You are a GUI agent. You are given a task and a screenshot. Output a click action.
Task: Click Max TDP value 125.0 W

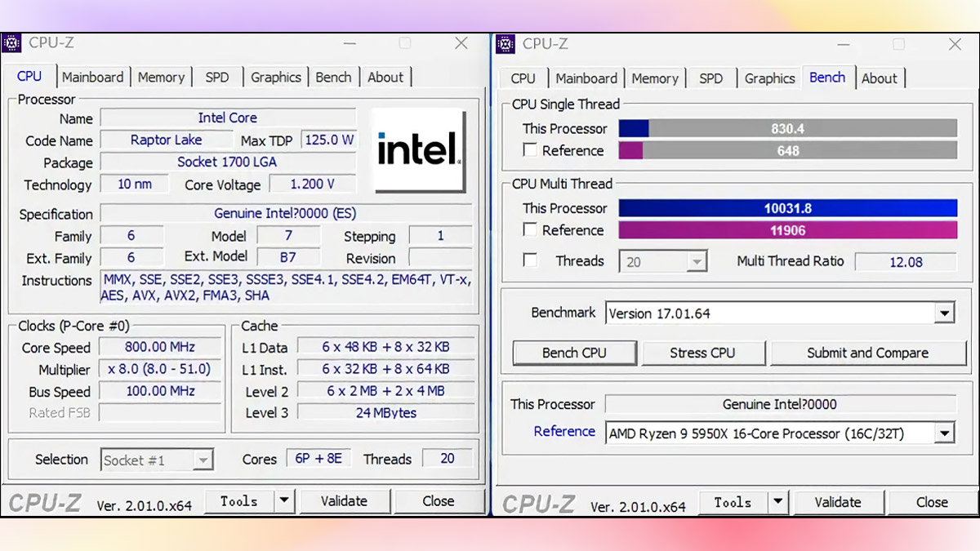tap(329, 140)
